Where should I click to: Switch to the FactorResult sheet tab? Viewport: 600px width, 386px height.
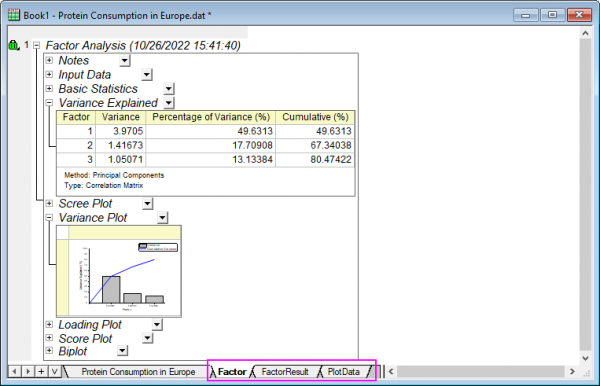click(x=285, y=372)
